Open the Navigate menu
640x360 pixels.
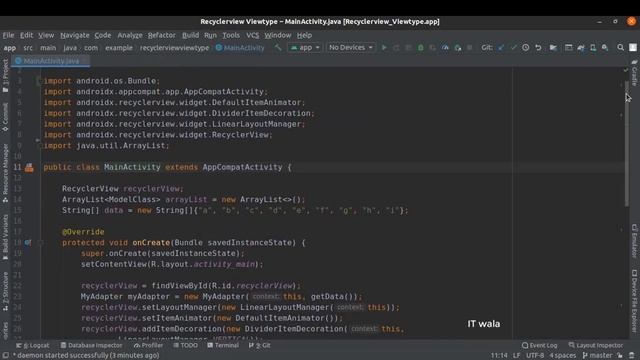coord(75,35)
